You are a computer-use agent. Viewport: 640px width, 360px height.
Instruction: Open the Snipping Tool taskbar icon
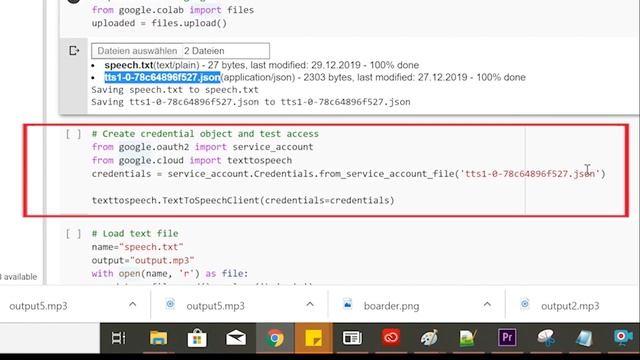546,338
